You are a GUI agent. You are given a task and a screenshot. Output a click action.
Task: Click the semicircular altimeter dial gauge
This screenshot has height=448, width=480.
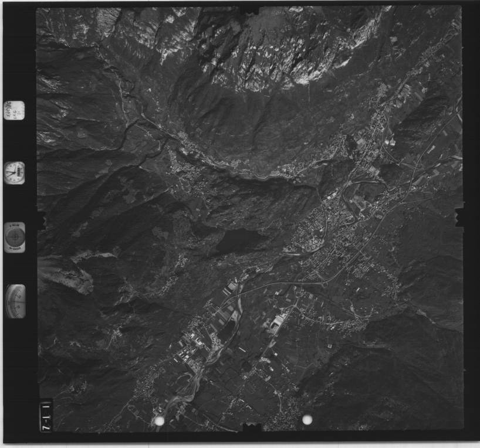tap(15, 301)
